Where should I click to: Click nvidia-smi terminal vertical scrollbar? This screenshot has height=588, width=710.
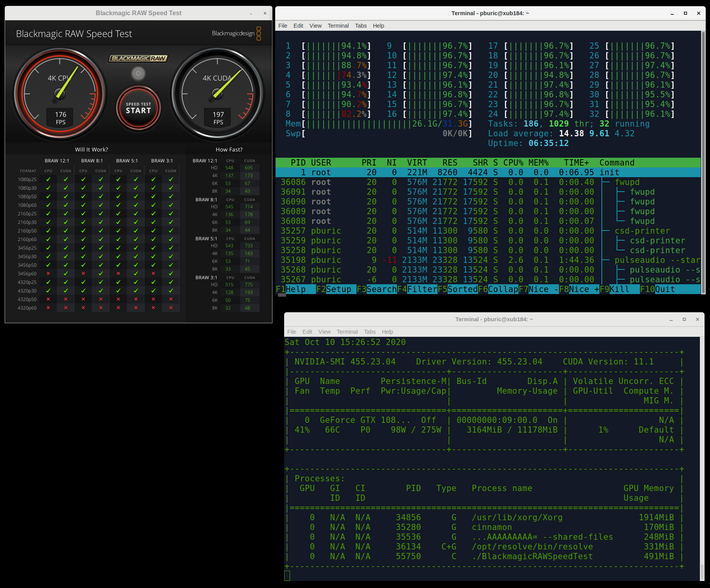[x=702, y=459]
